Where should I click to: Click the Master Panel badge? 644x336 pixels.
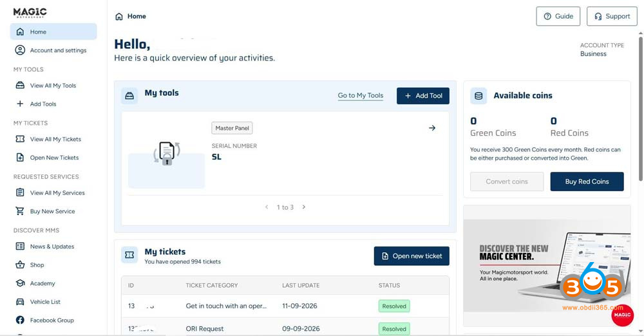(x=232, y=128)
